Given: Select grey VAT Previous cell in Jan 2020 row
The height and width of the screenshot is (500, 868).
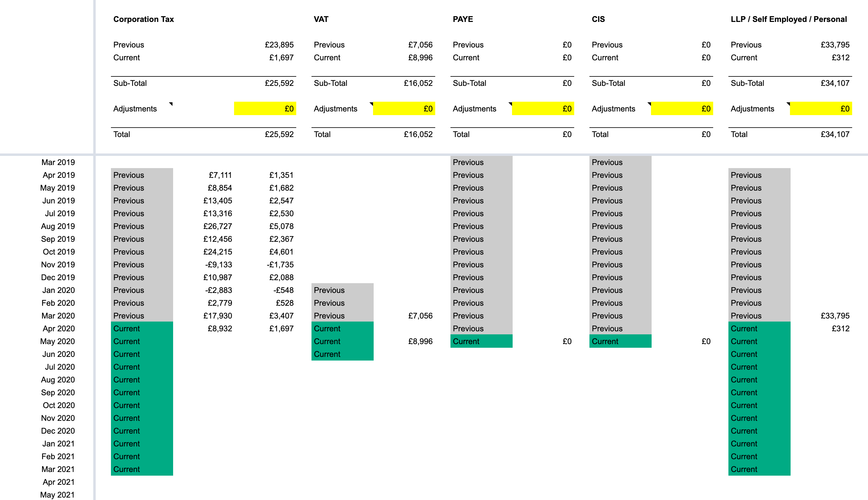Looking at the screenshot, I should (x=342, y=290).
